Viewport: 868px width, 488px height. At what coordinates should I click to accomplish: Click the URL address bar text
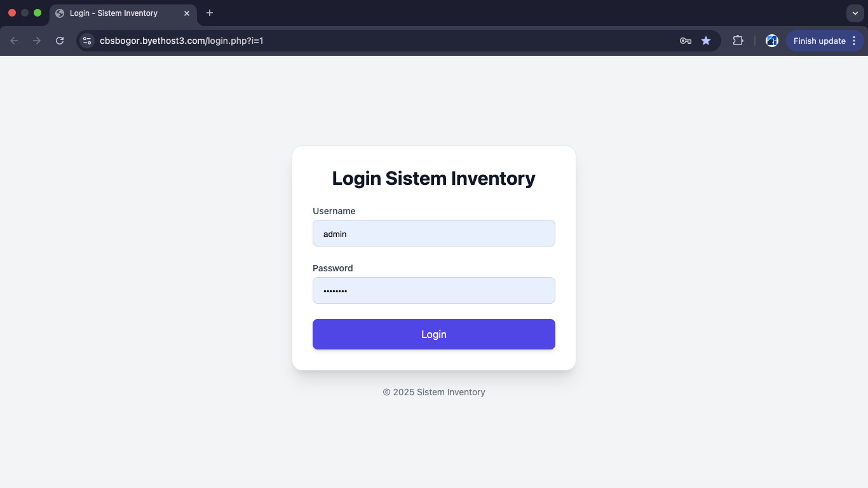point(182,41)
